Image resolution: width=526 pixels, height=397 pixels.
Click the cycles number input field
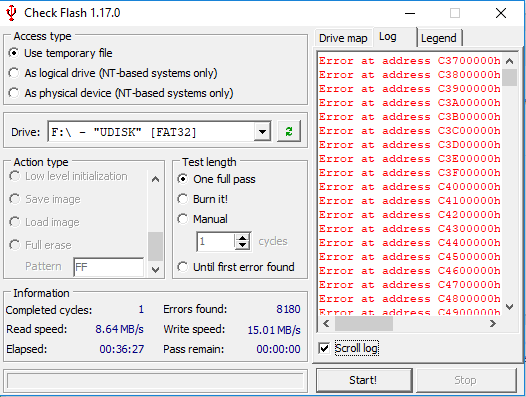(217, 241)
